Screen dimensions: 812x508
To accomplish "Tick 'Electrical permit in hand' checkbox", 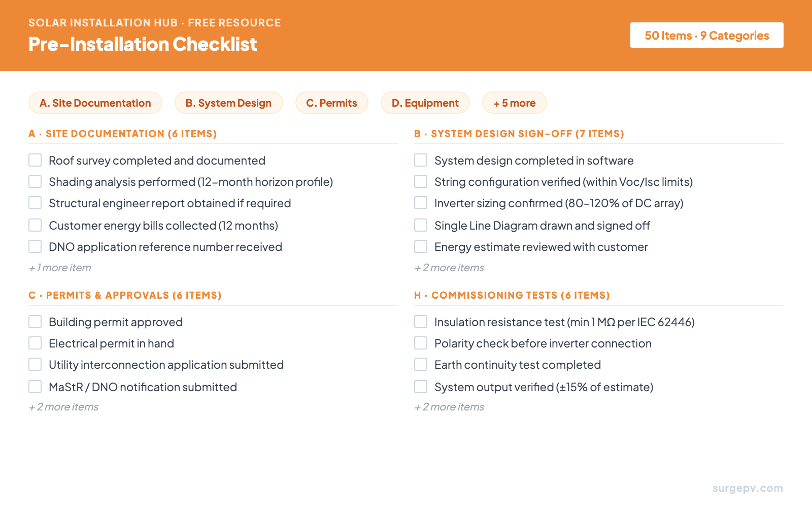I will click(x=35, y=343).
